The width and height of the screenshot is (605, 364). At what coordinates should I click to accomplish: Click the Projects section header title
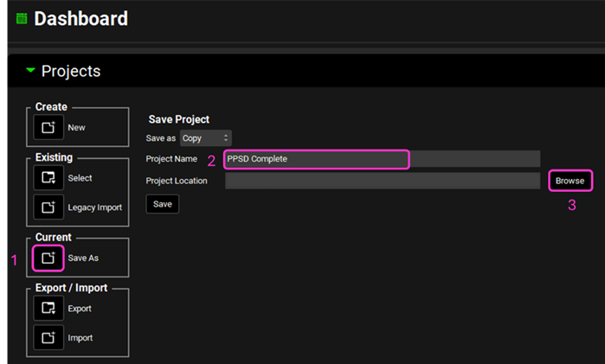pos(71,71)
